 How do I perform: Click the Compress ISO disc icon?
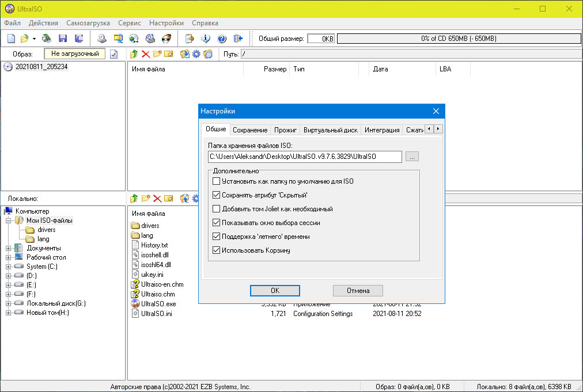(x=134, y=38)
